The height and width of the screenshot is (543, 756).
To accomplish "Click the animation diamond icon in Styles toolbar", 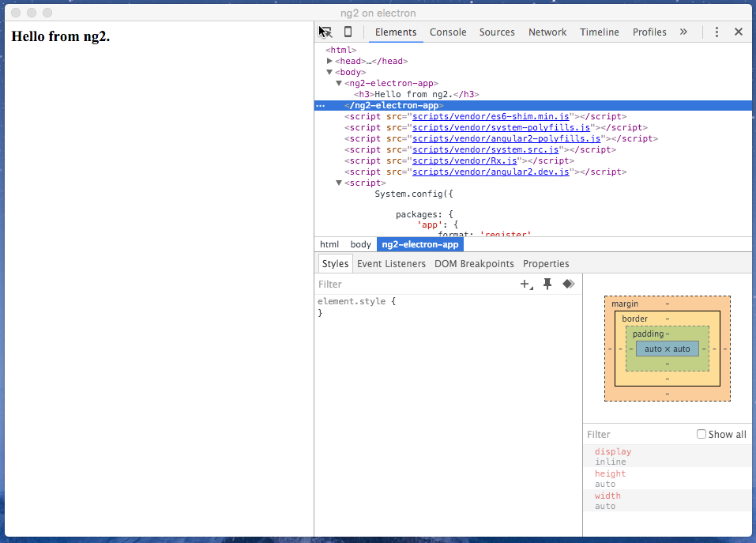I will tap(569, 284).
